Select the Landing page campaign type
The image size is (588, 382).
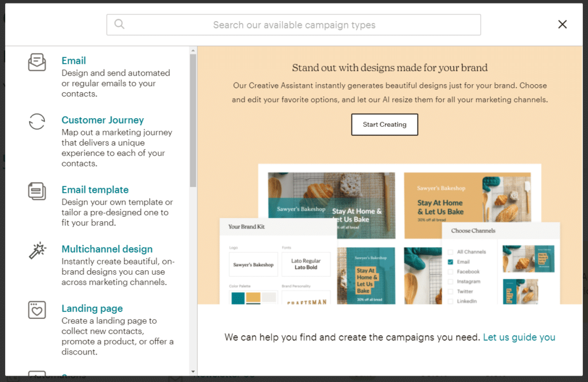coord(92,309)
